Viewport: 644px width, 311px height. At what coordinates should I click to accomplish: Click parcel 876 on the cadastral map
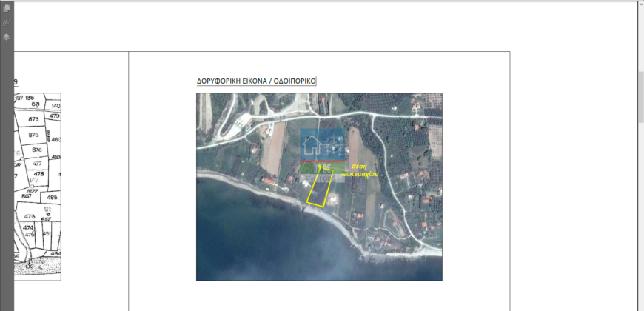click(37, 150)
